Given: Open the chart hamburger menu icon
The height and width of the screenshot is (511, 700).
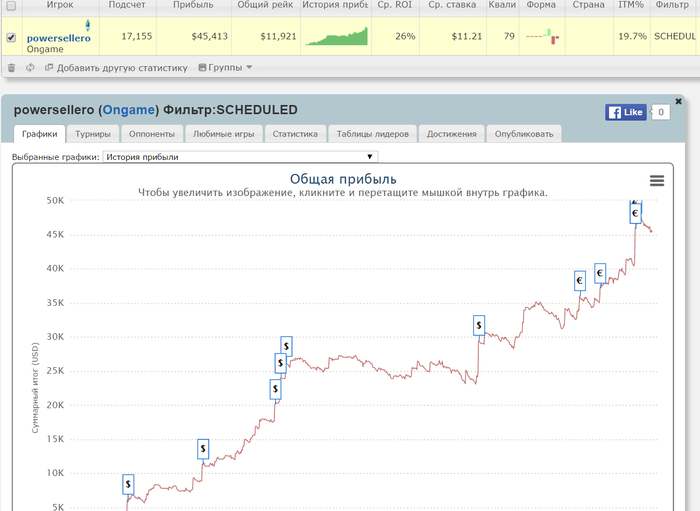Looking at the screenshot, I should [657, 181].
